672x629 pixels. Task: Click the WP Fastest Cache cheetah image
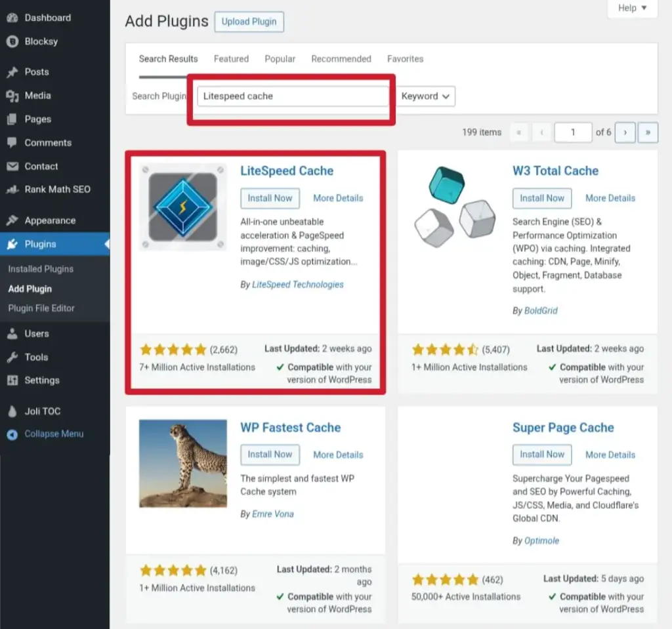point(183,463)
